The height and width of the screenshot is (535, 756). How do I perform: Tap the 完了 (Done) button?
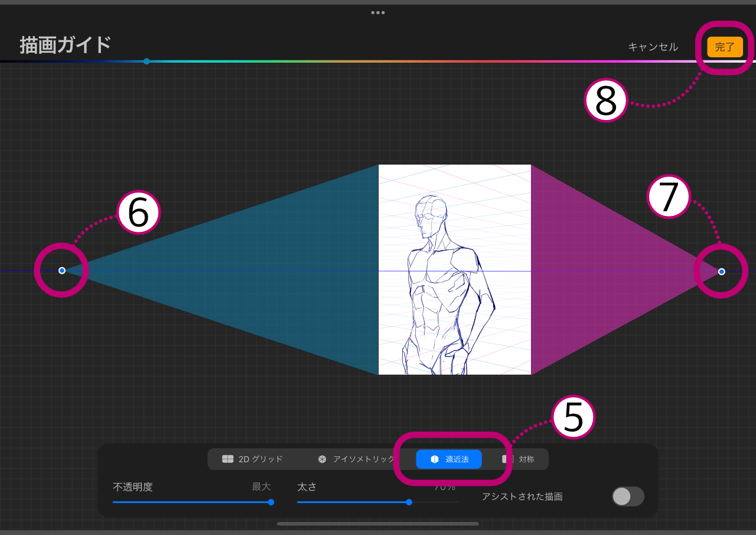[x=725, y=47]
